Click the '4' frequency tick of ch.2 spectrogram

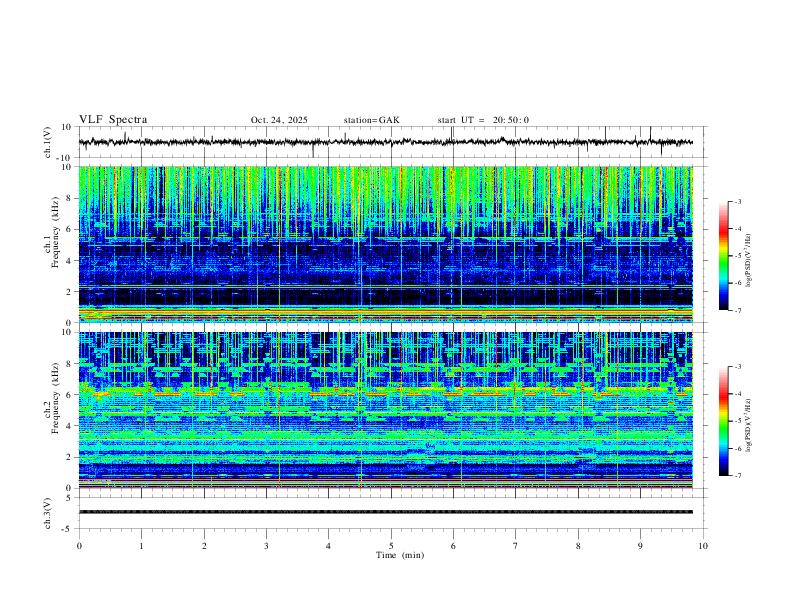(70, 426)
